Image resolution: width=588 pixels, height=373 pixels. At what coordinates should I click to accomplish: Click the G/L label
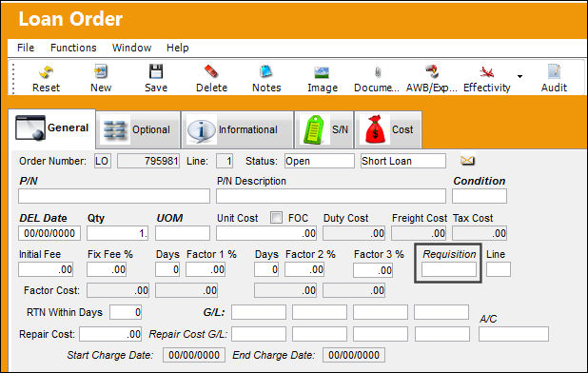click(214, 312)
